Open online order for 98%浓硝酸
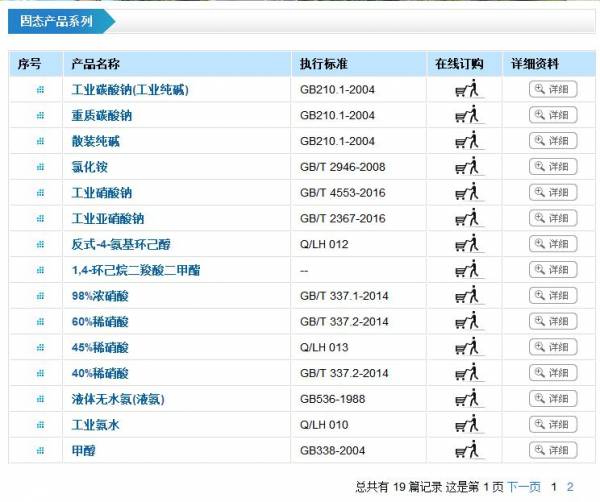 [x=466, y=296]
